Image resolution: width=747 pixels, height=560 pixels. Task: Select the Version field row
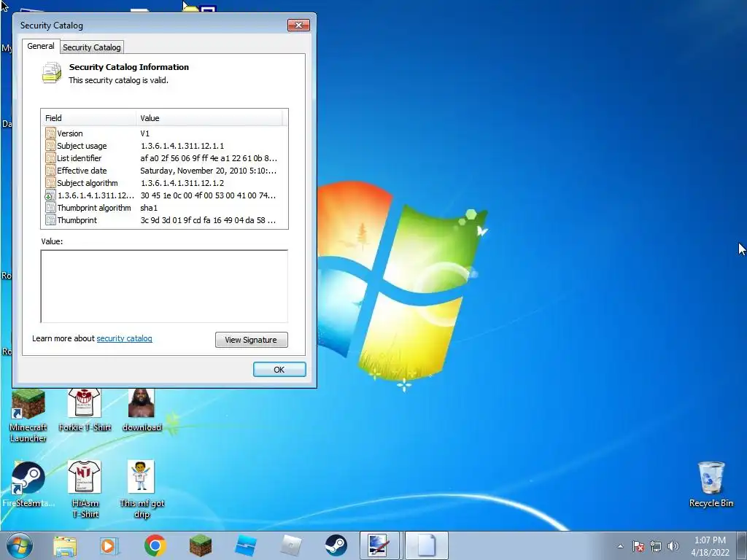(164, 133)
